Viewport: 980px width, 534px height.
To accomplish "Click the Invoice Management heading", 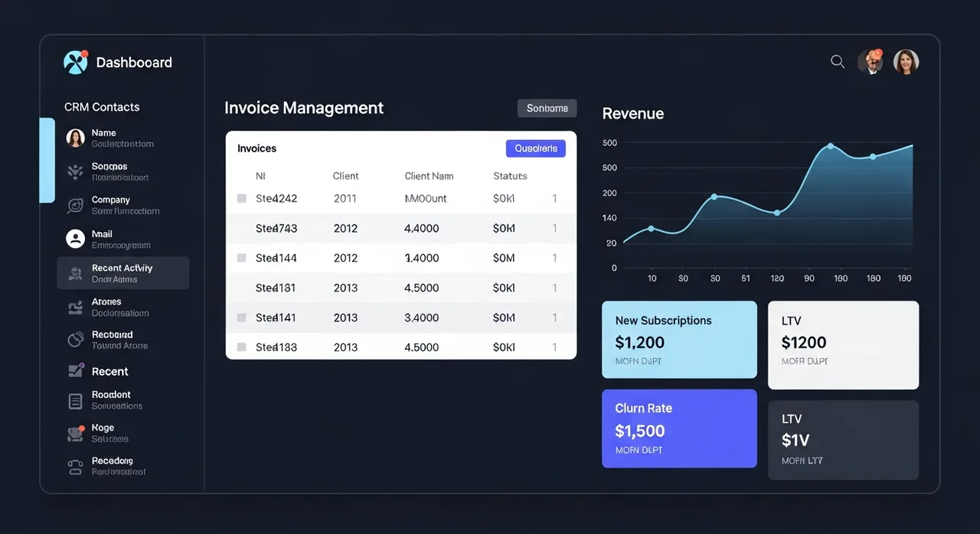I will click(304, 108).
